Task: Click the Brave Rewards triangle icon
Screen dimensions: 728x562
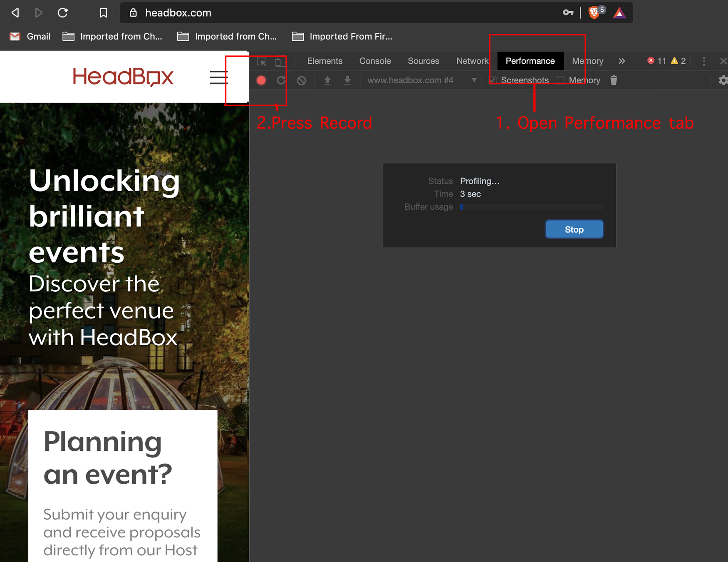Action: [619, 13]
